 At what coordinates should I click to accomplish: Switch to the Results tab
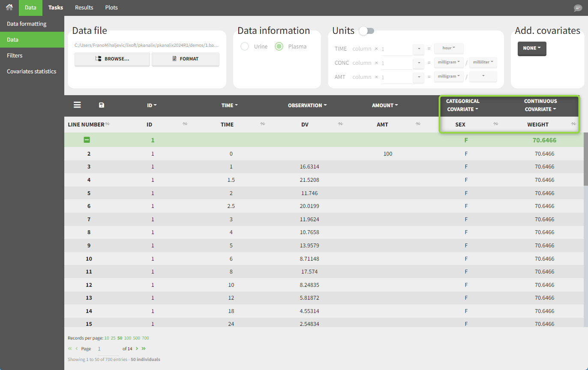tap(84, 7)
